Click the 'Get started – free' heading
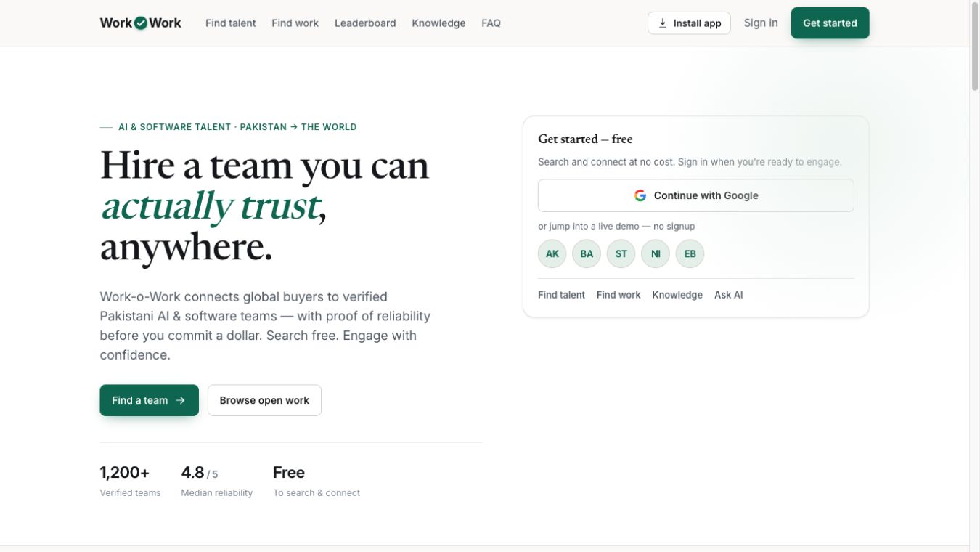980x552 pixels. pyautogui.click(x=585, y=139)
